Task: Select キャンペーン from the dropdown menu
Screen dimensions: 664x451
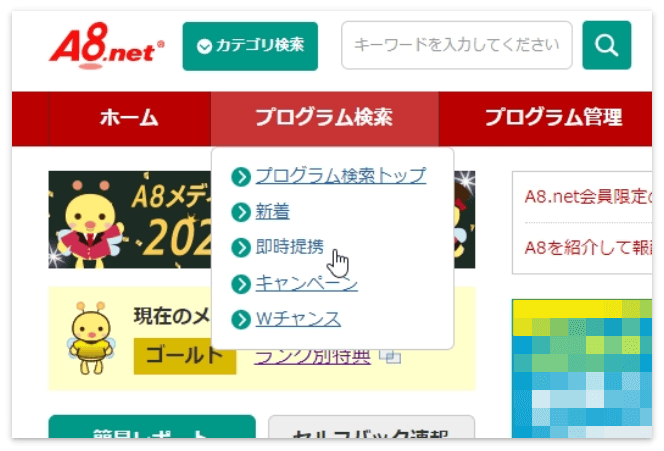Action: pyautogui.click(x=307, y=283)
